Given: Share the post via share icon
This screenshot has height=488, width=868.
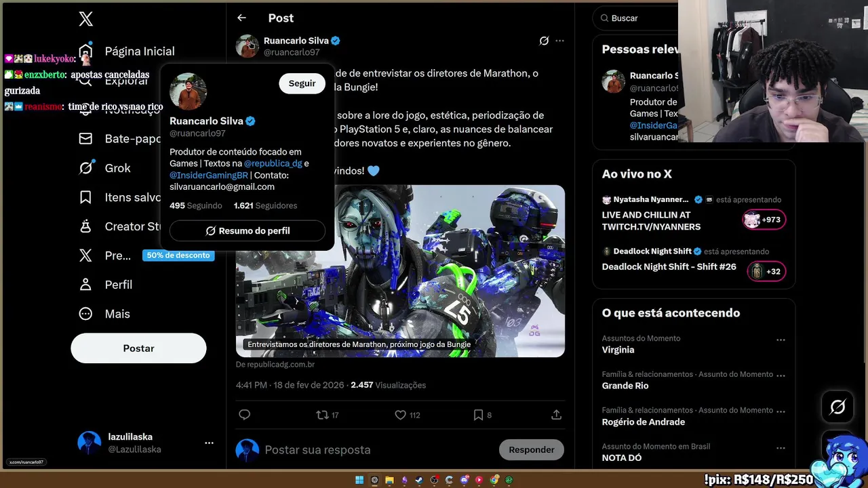Looking at the screenshot, I should (x=556, y=415).
